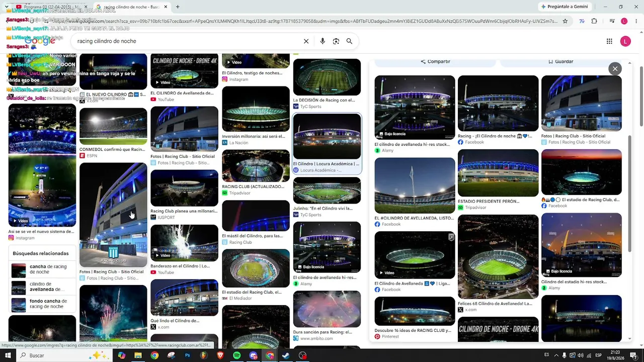Launch Copilot from the taskbar

[122, 355]
